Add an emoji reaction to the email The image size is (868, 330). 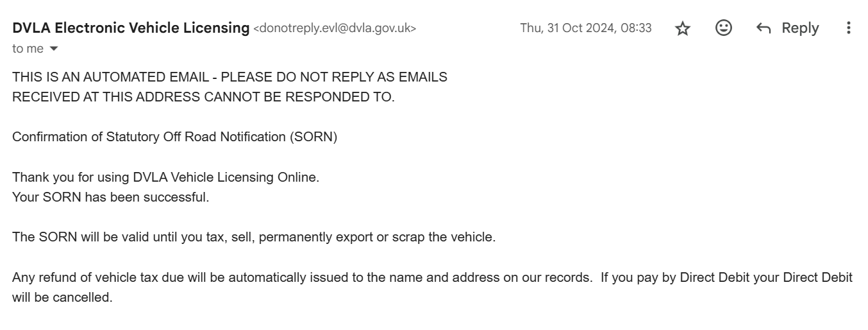724,28
